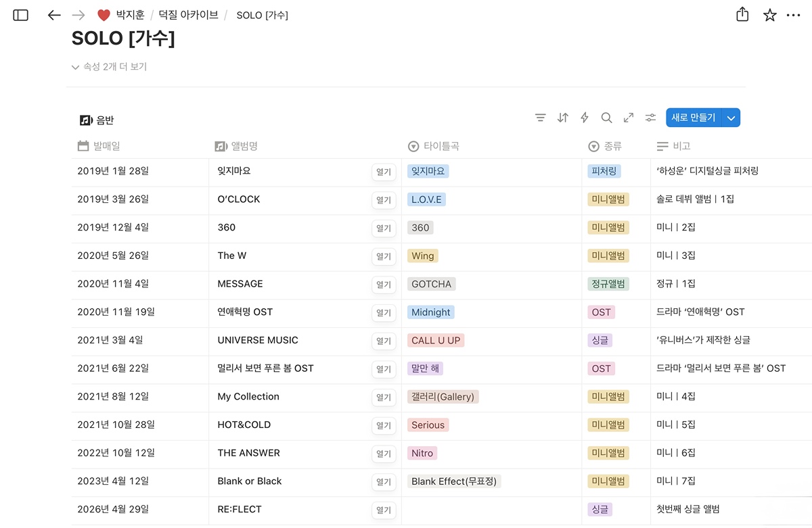
Task: Open dropdown arrow beside 새로 만들기
Action: (x=731, y=118)
